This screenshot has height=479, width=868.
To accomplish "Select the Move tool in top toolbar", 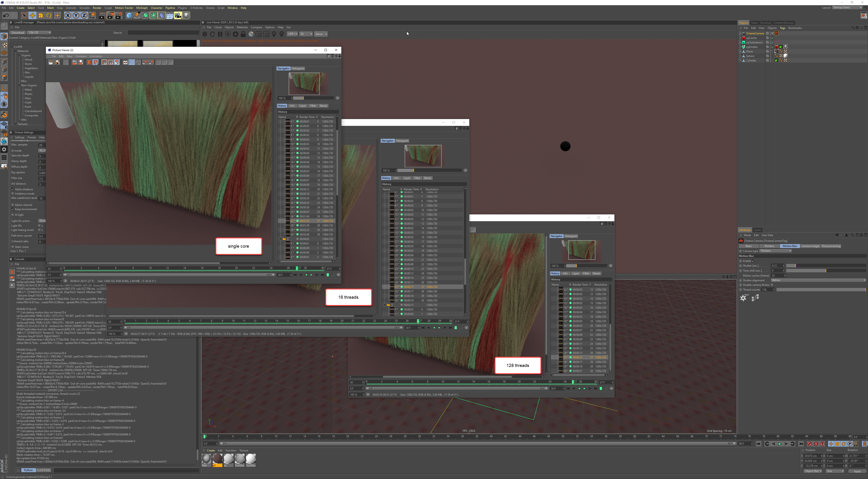I will coord(32,16).
